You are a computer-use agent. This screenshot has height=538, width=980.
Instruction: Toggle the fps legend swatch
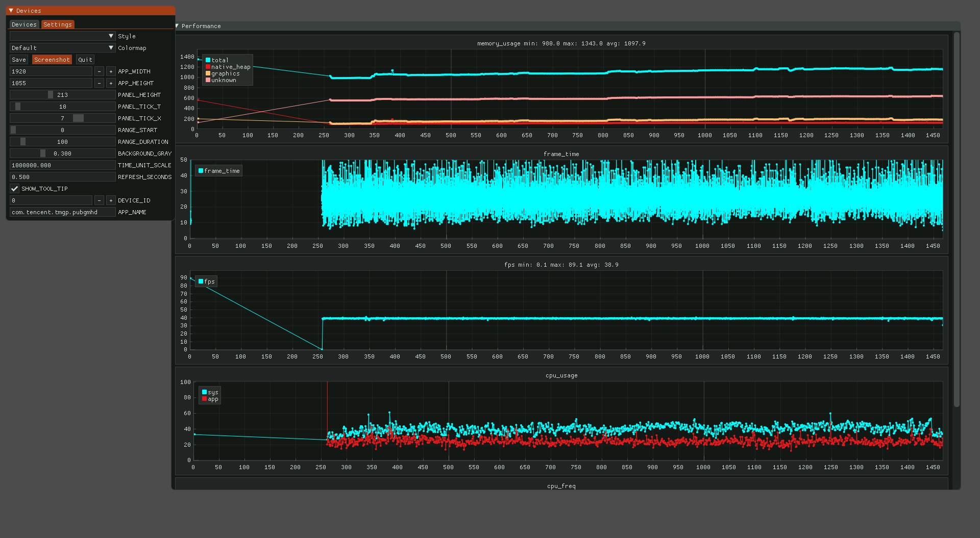201,281
